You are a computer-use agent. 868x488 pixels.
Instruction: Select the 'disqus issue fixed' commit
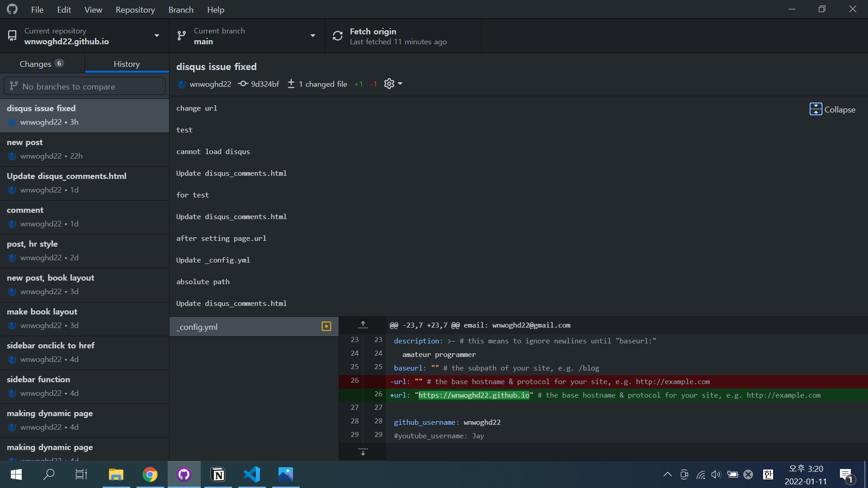(x=85, y=115)
